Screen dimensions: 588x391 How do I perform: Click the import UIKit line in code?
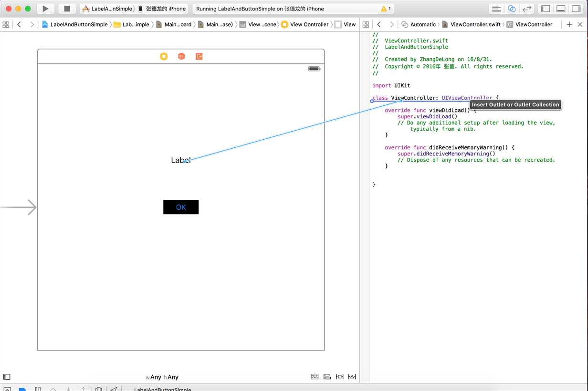(x=391, y=85)
